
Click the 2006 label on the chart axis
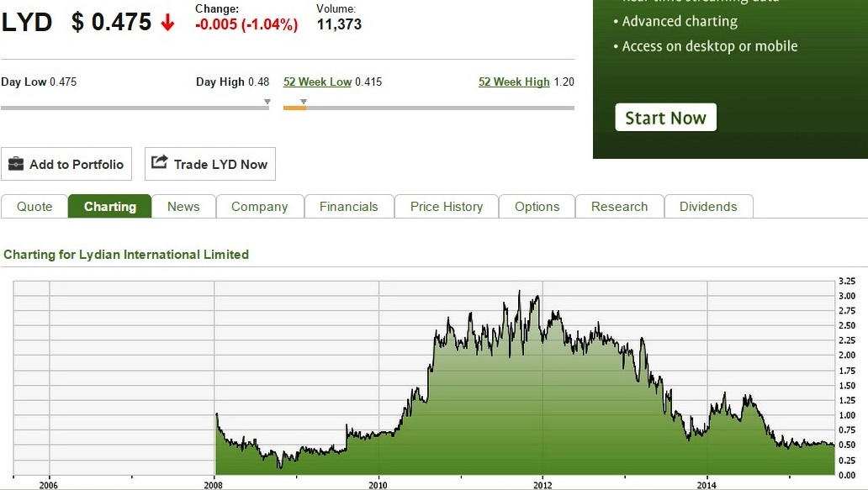click(x=48, y=485)
